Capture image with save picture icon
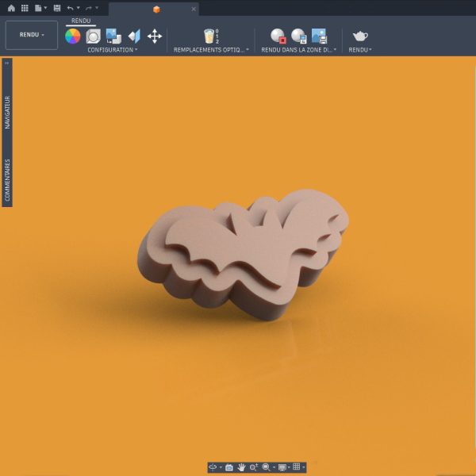 (x=320, y=36)
